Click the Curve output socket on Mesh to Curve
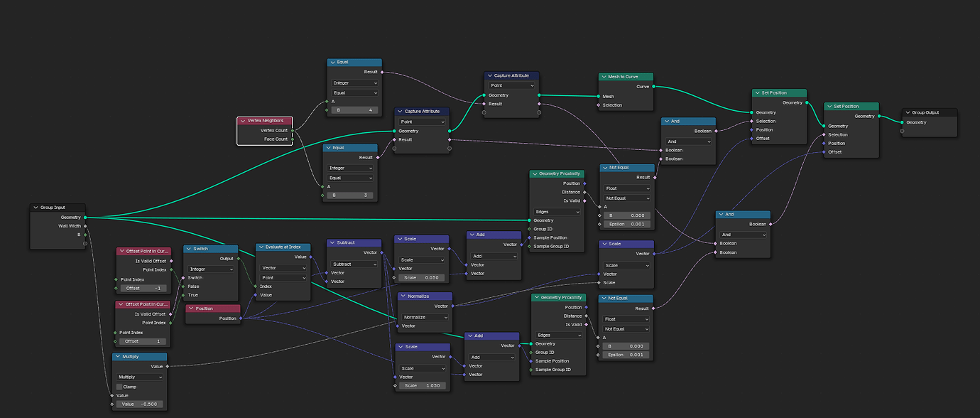 pos(653,87)
